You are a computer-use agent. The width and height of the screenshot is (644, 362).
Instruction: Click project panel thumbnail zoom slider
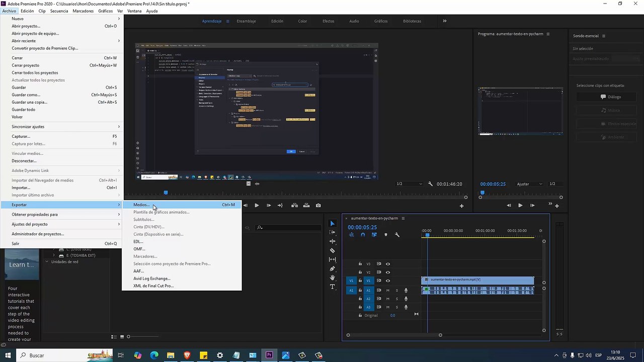tap(129, 336)
